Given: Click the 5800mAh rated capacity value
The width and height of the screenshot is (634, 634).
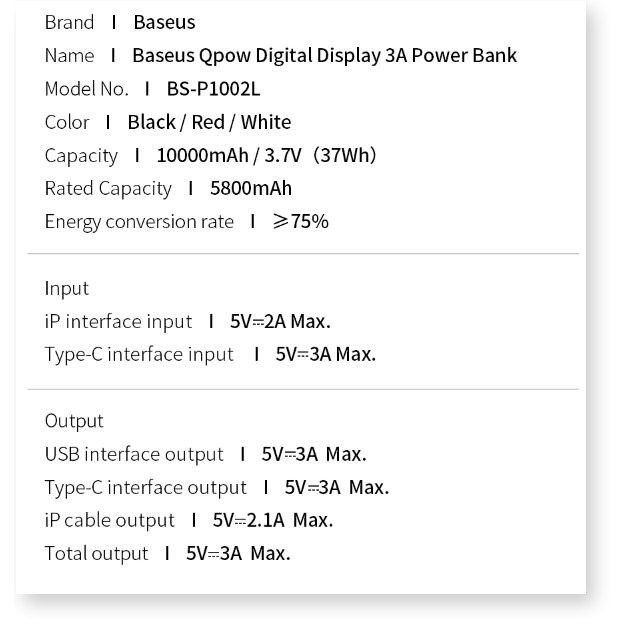Looking at the screenshot, I should tap(251, 188).
